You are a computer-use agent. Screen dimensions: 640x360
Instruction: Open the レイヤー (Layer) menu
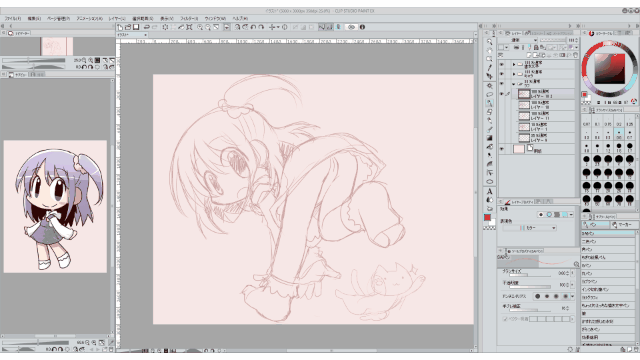coord(117,18)
